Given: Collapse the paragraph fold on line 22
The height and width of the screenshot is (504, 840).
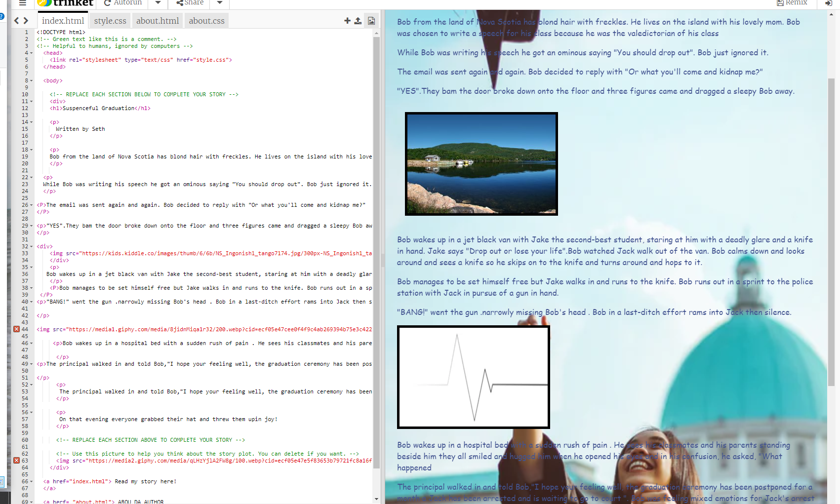Looking at the screenshot, I should tap(32, 177).
